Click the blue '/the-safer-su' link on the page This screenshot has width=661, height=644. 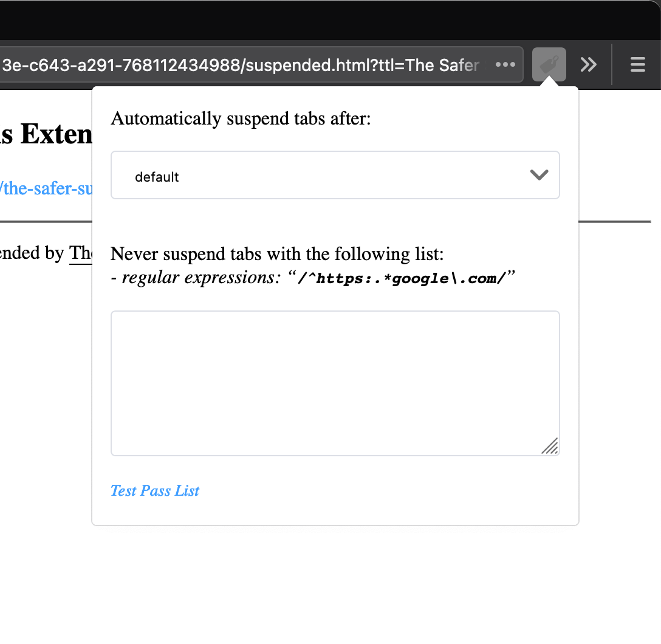46,188
